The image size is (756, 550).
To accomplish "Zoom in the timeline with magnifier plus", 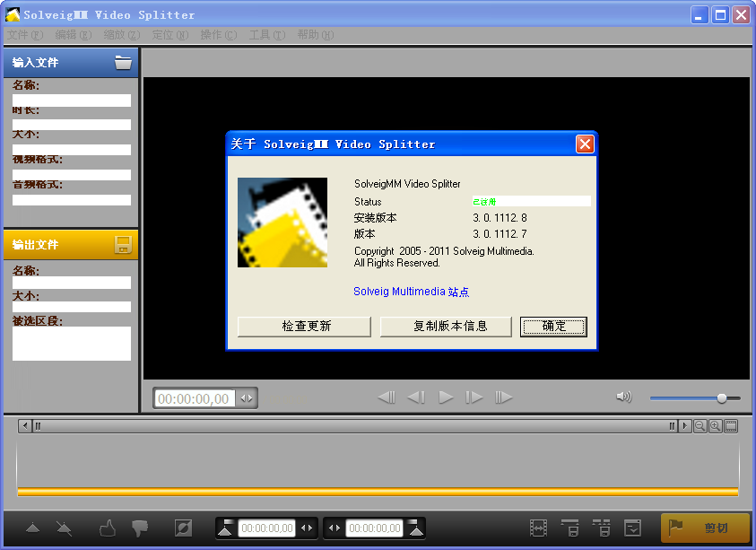I will tap(715, 426).
